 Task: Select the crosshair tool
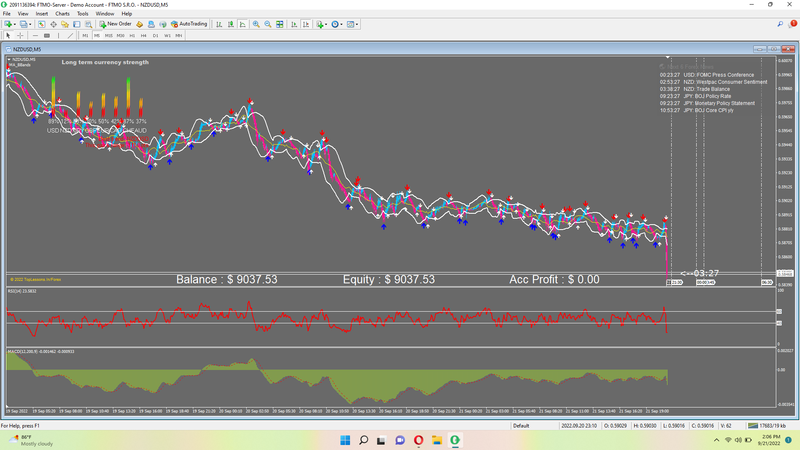tap(19, 35)
